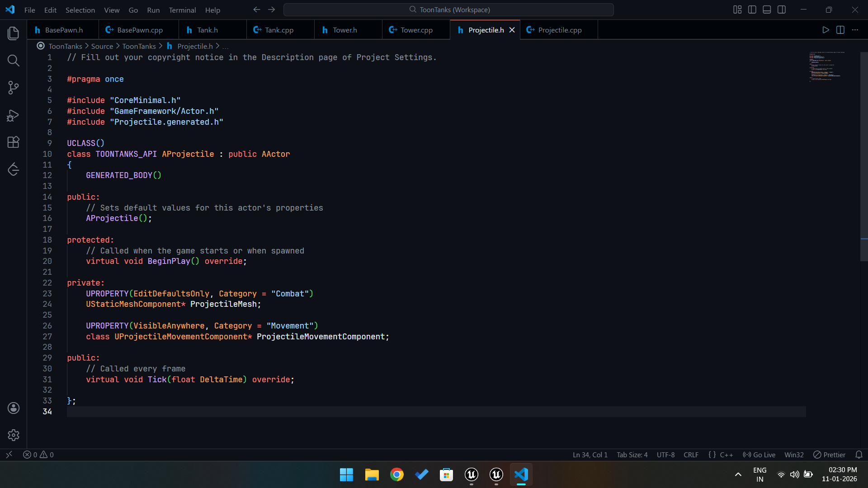Open the Search view icon

coord(14,61)
